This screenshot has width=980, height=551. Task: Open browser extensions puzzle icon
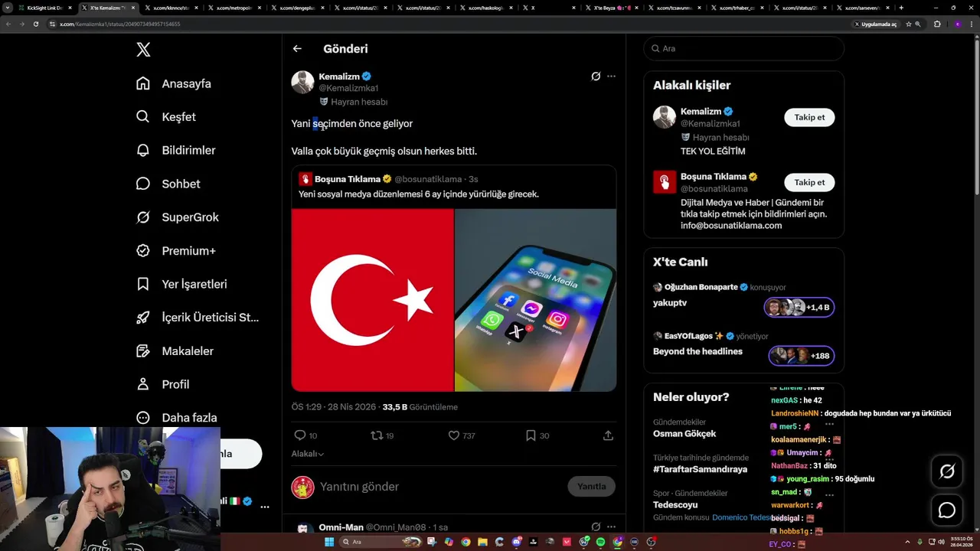point(937,24)
